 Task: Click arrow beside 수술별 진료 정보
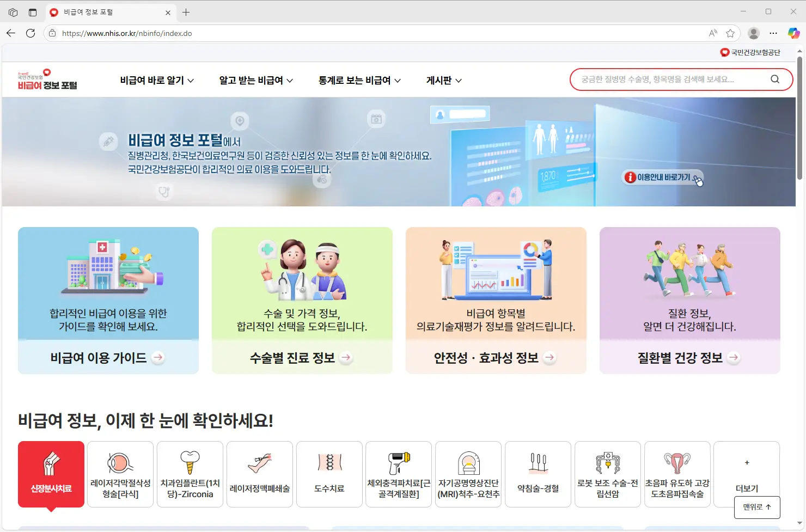[x=346, y=357]
